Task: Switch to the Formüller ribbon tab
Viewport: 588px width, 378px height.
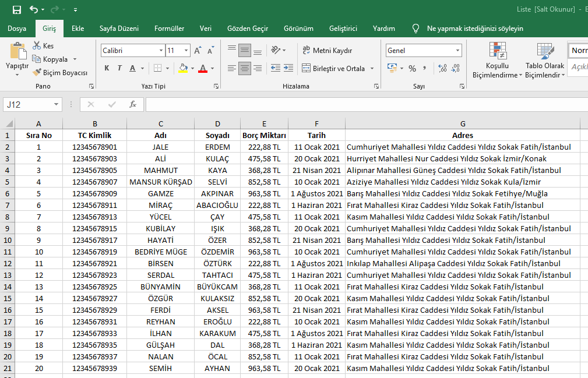Action: click(169, 29)
